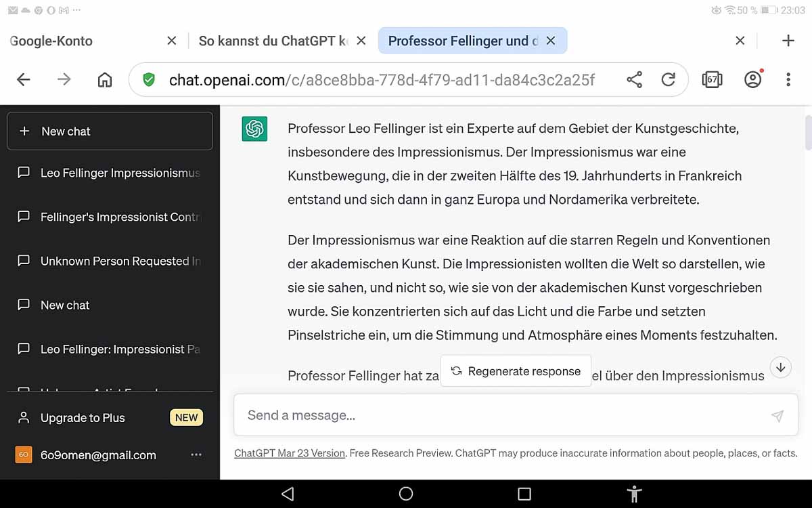Click Regenerate response button

pos(516,371)
